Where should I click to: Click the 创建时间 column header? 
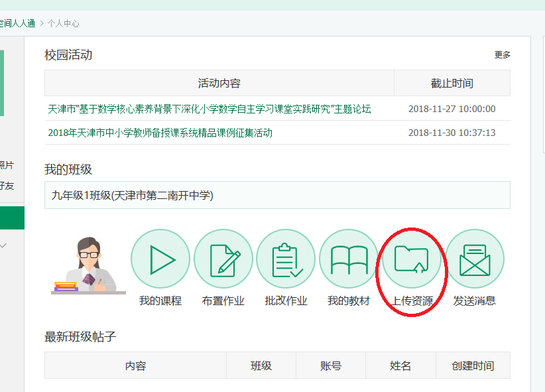pyautogui.click(x=473, y=365)
